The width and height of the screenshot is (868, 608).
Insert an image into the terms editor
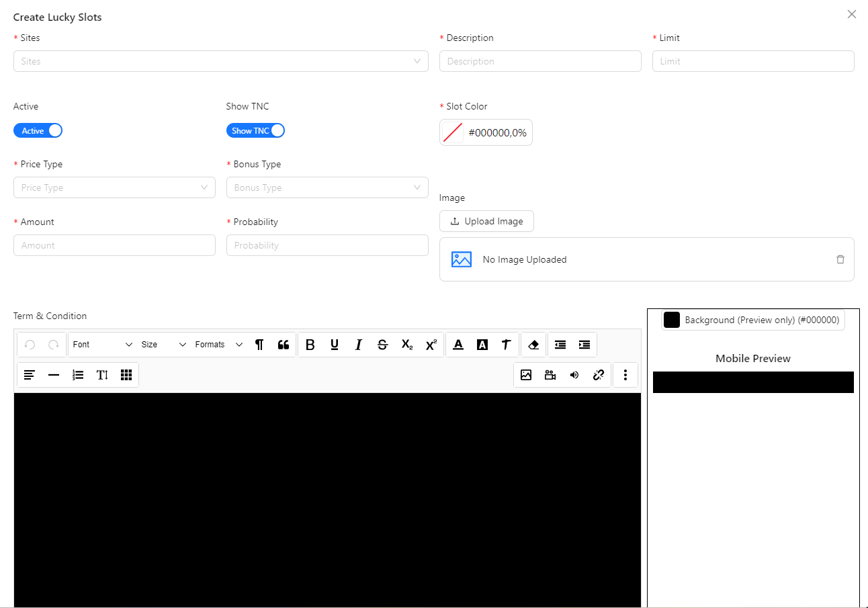tap(526, 375)
